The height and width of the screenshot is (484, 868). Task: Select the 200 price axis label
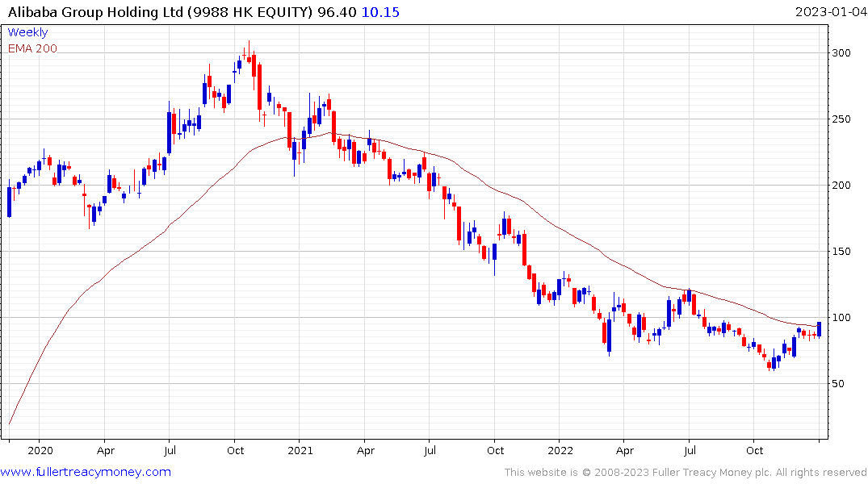pyautogui.click(x=841, y=186)
